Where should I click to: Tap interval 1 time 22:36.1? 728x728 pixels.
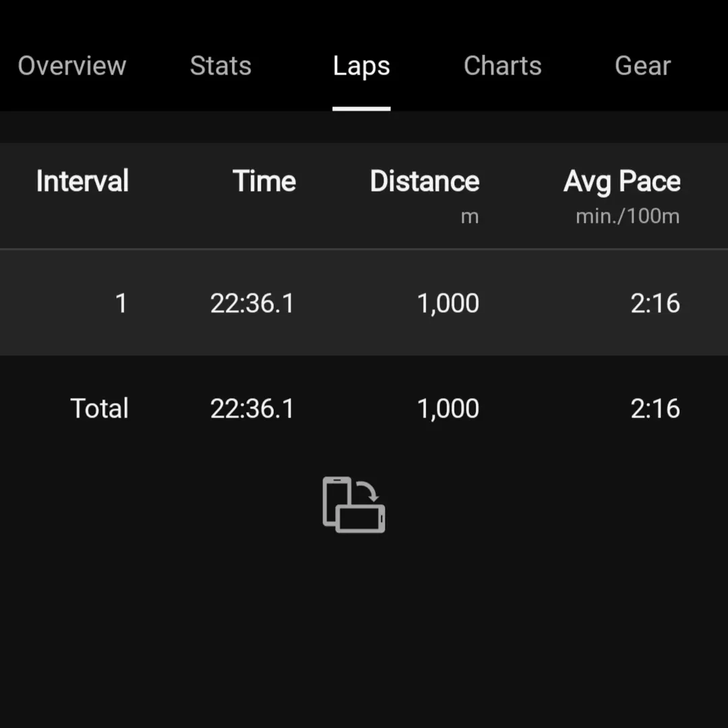(x=252, y=303)
